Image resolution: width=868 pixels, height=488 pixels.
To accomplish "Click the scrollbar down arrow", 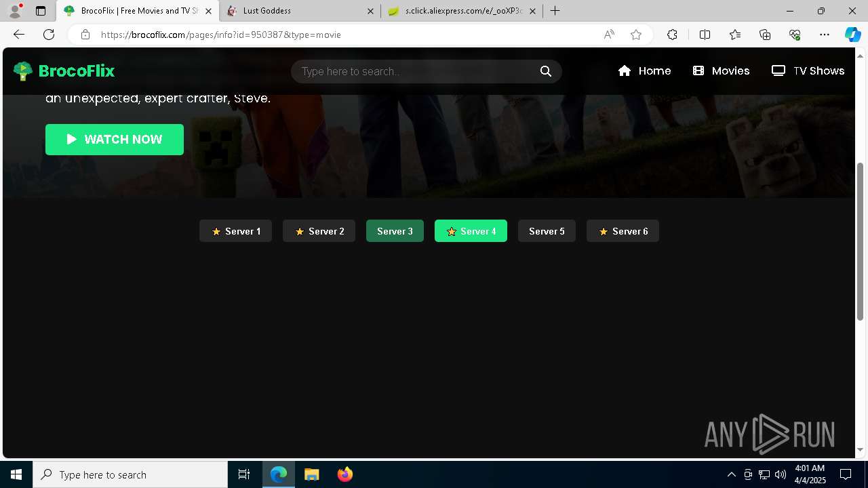I will (x=861, y=449).
